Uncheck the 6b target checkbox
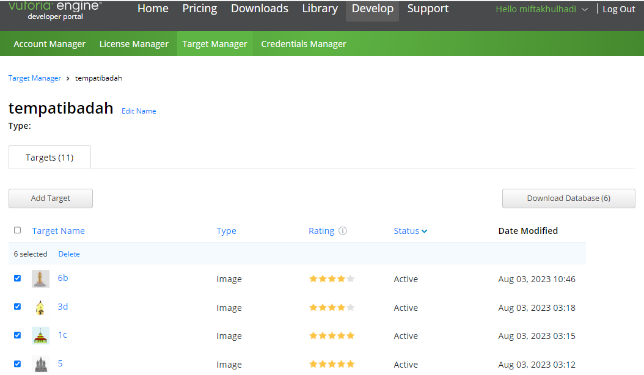The width and height of the screenshot is (644, 375). pos(17,278)
